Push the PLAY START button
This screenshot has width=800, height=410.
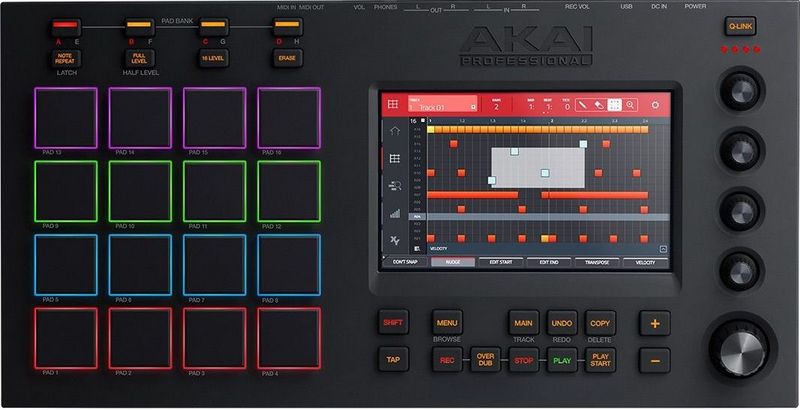click(x=600, y=360)
